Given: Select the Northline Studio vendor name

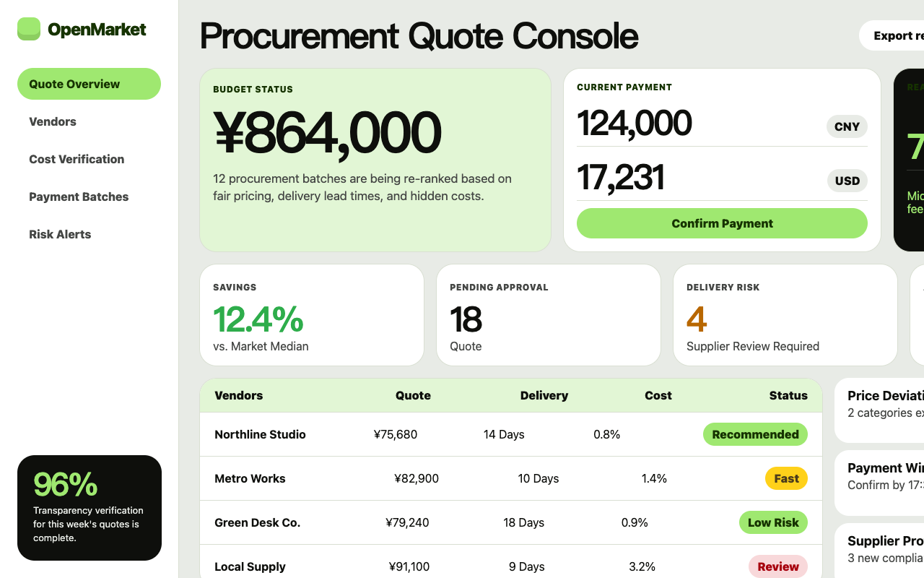Looking at the screenshot, I should click(x=260, y=434).
